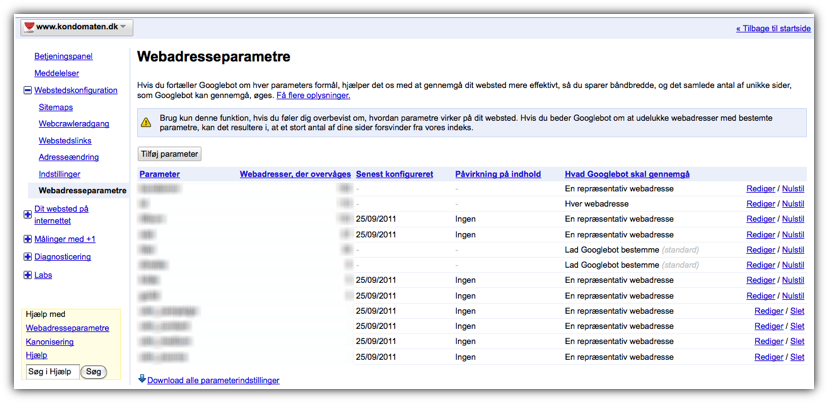Click Rediger in the Hver webadresse row
This screenshot has width=828, height=403.
click(760, 204)
